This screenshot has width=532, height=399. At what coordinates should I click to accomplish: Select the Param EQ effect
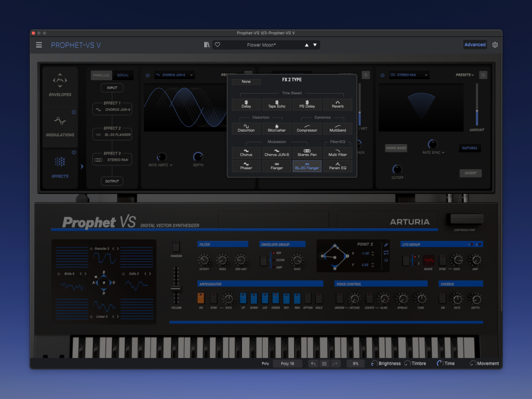[x=338, y=166]
